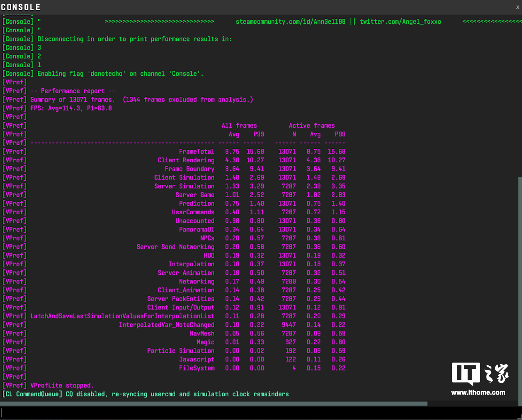Image resolution: width=522 pixels, height=420 pixels.
Task: Select the FrameTotal row label
Action: click(196, 151)
